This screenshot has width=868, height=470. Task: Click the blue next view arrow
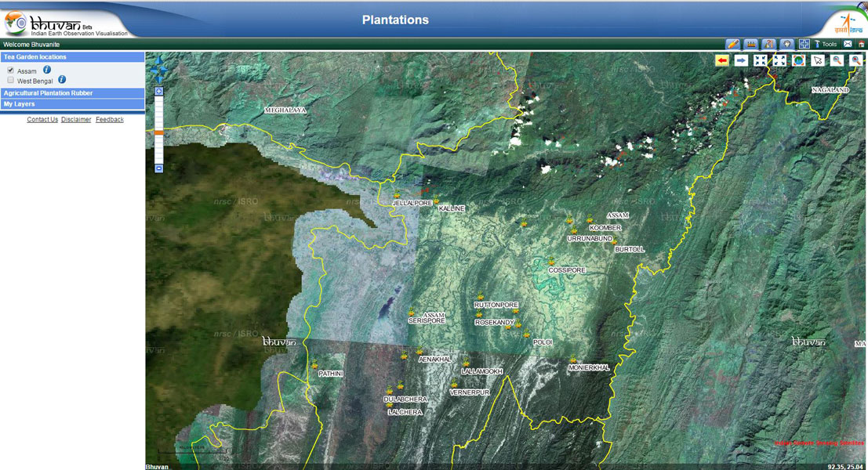pos(741,60)
